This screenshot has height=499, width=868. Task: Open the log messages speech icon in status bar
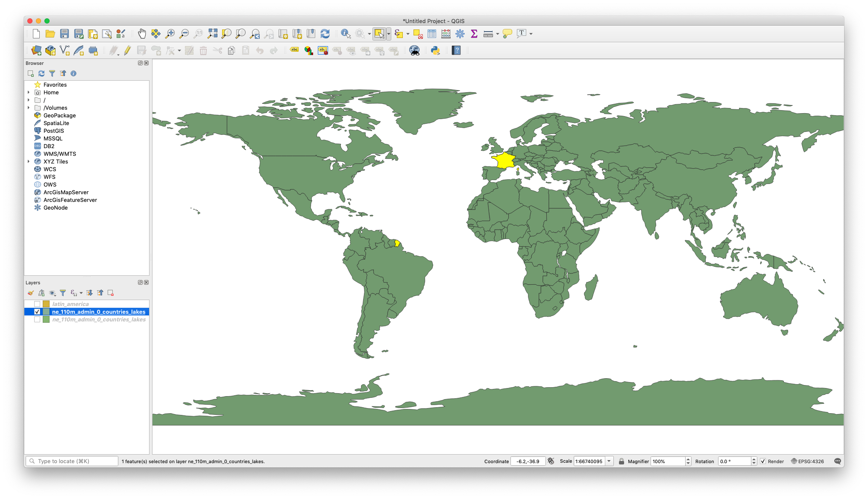(x=837, y=461)
